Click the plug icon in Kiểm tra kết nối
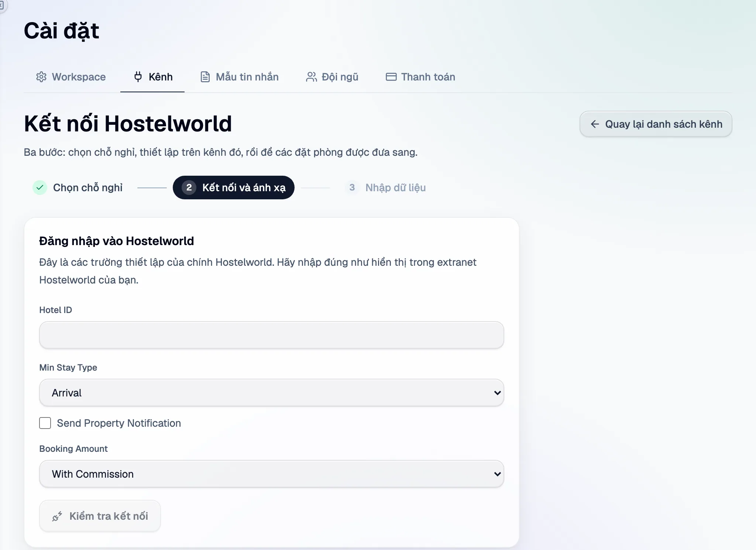The width and height of the screenshot is (756, 550). coord(57,516)
